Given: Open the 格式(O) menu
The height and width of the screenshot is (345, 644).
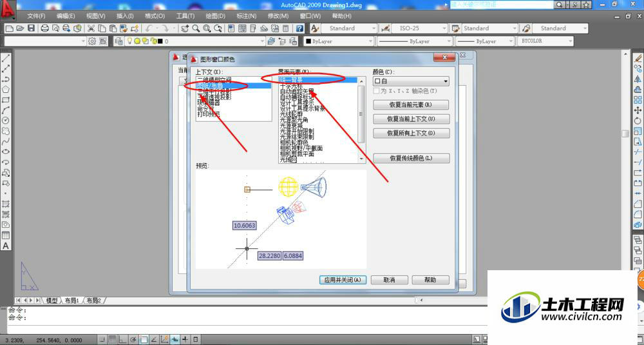Looking at the screenshot, I should click(155, 16).
